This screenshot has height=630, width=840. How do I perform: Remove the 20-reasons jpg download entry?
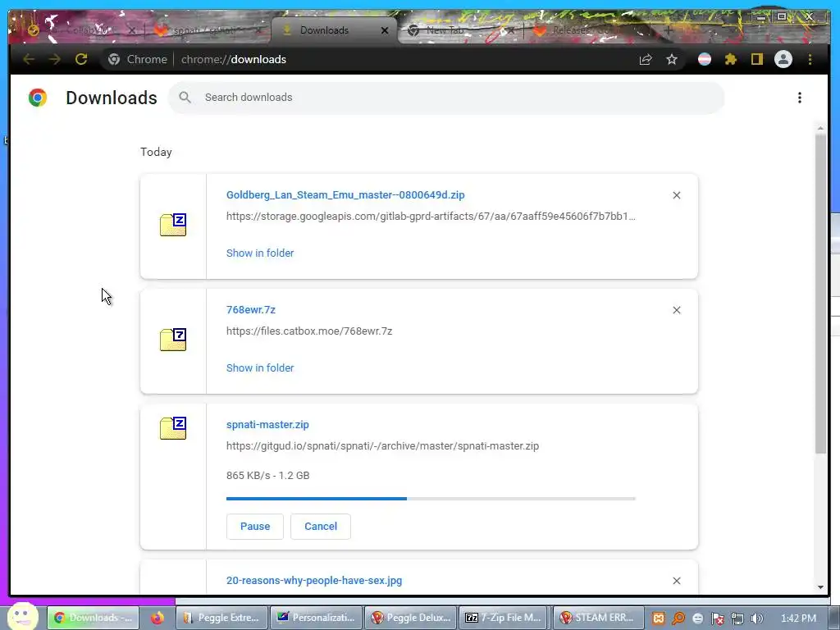676,581
